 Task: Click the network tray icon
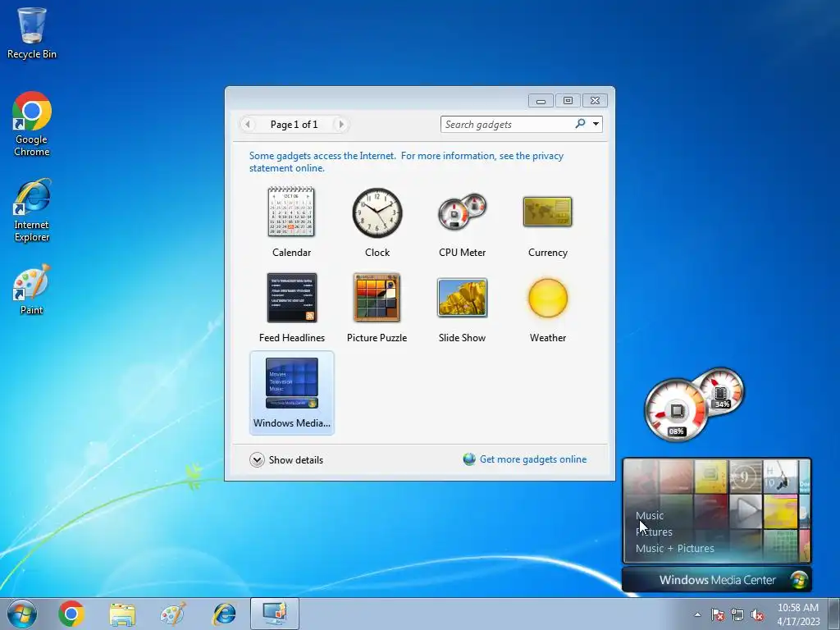click(737, 614)
